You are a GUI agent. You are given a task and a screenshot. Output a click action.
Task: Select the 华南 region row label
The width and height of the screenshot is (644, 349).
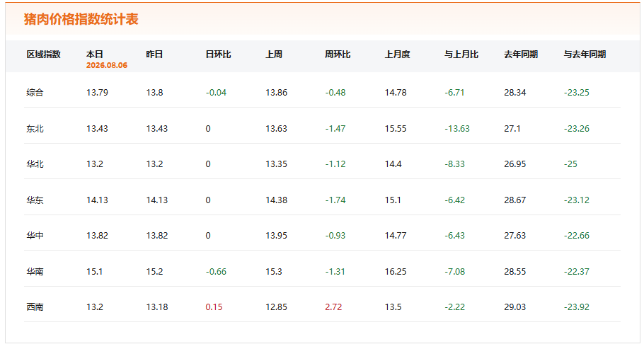pos(35,272)
